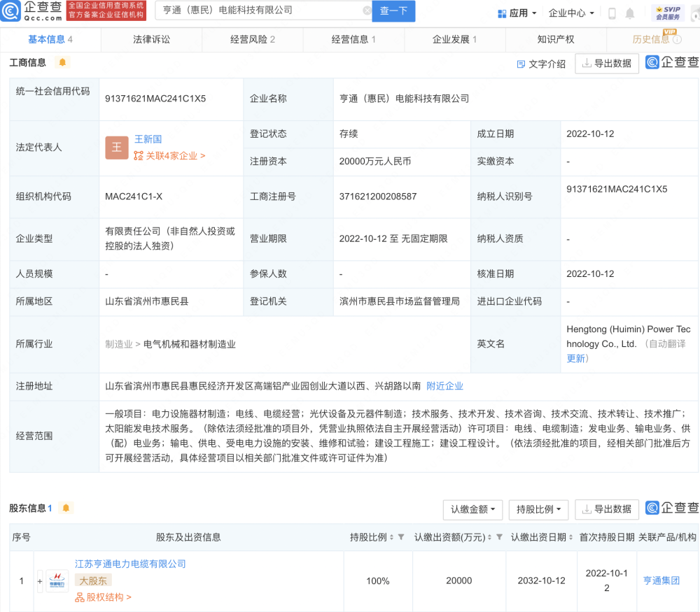Viewport: 700px width, 612px height.
Task: Click the company search input field
Action: [x=262, y=10]
